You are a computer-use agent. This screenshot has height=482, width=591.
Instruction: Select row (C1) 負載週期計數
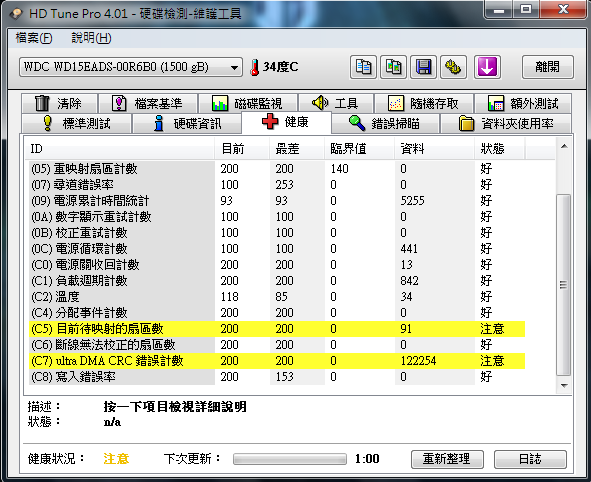click(x=277, y=281)
